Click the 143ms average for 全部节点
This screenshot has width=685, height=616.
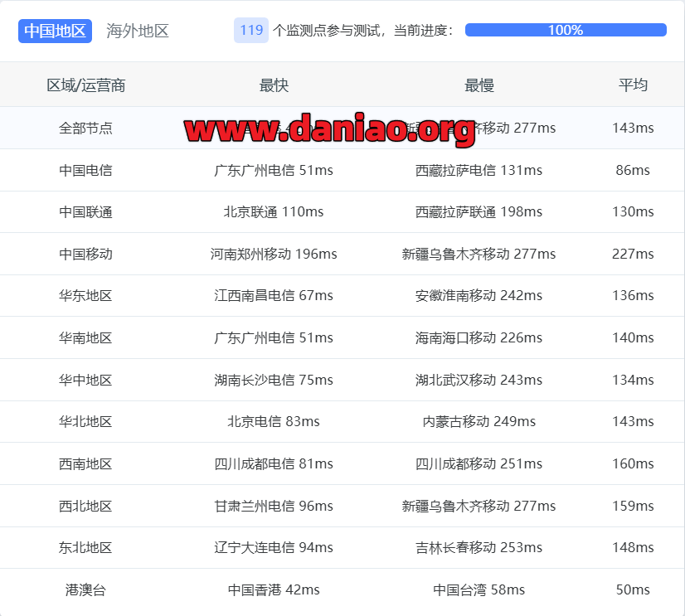[633, 128]
